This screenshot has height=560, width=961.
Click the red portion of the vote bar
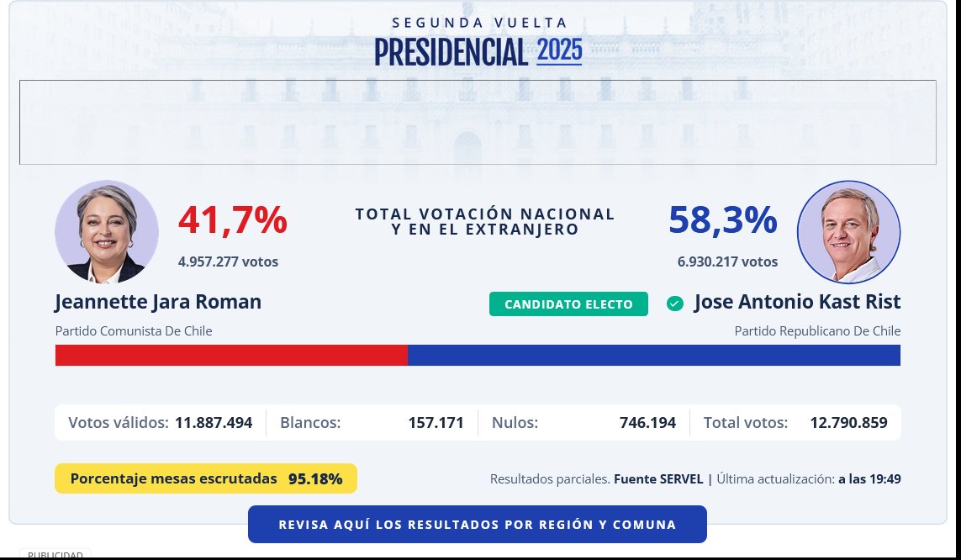231,356
